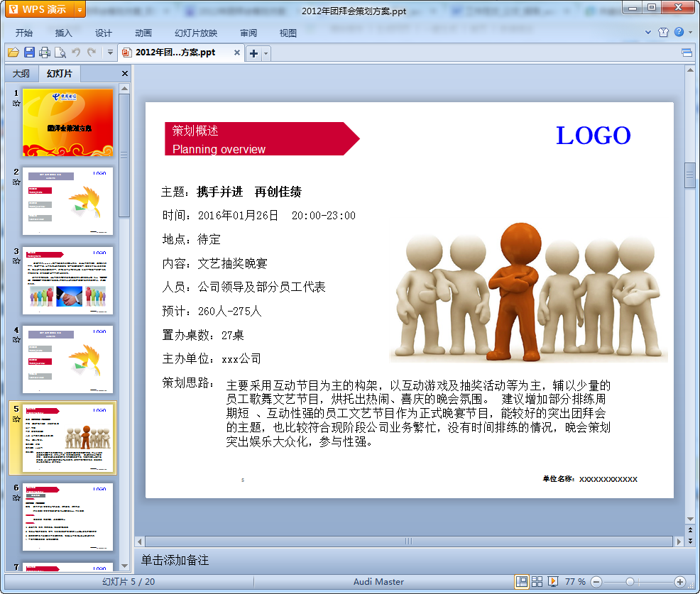The image size is (700, 594).
Task: Switch to the 大纲 outline tab
Action: 21,74
